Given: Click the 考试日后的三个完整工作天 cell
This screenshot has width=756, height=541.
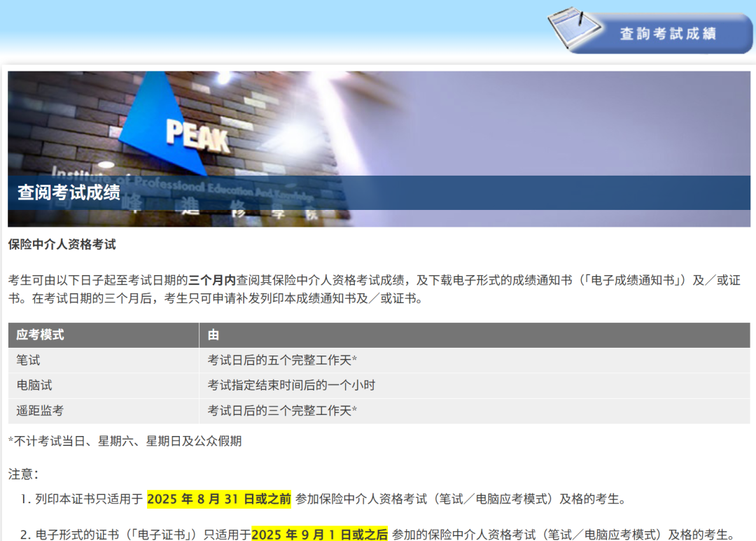Looking at the screenshot, I should coord(282,411).
